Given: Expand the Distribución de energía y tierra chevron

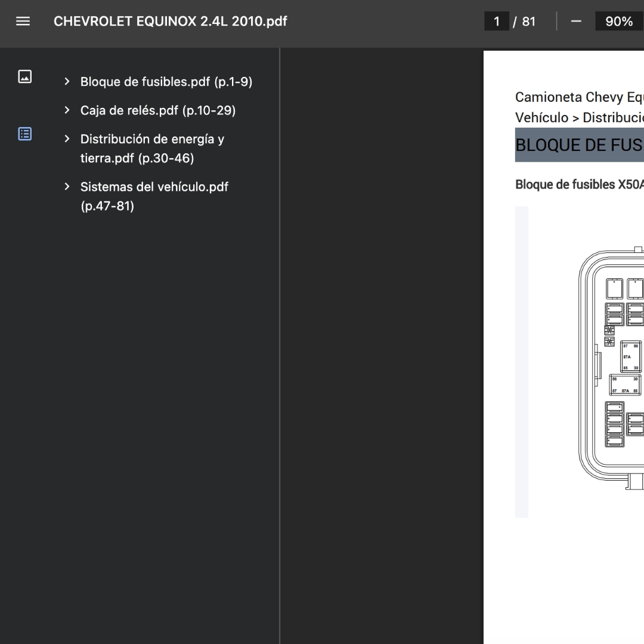Looking at the screenshot, I should coord(67,139).
